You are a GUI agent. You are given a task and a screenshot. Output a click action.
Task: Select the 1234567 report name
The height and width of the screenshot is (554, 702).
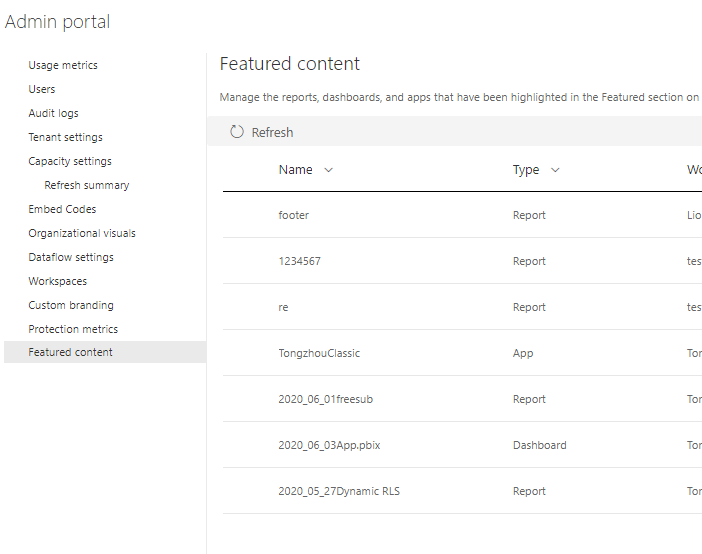click(x=300, y=261)
